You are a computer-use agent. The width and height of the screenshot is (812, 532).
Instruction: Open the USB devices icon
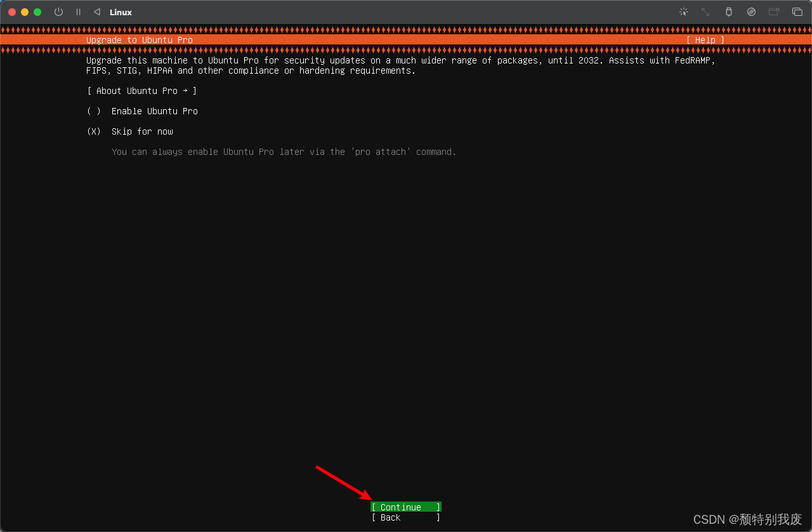[728, 12]
